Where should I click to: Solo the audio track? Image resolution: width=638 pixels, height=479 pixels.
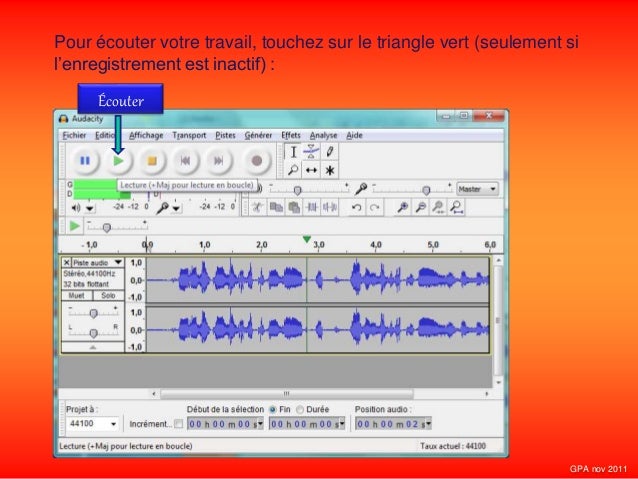tap(108, 295)
